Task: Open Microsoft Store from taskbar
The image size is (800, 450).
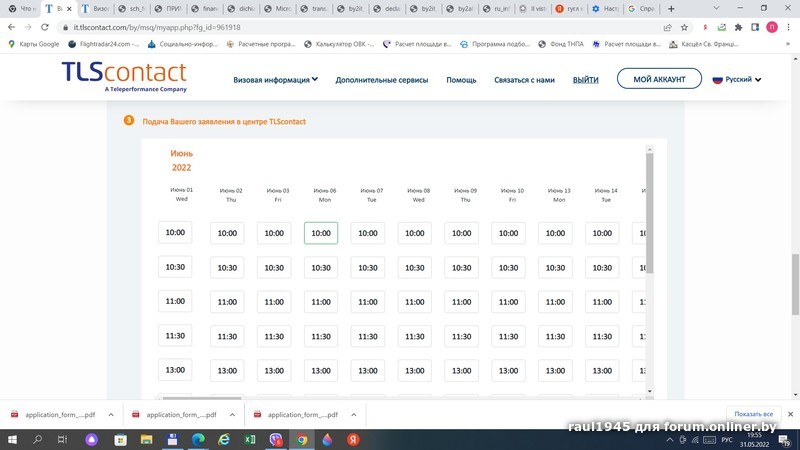Action: [120, 439]
